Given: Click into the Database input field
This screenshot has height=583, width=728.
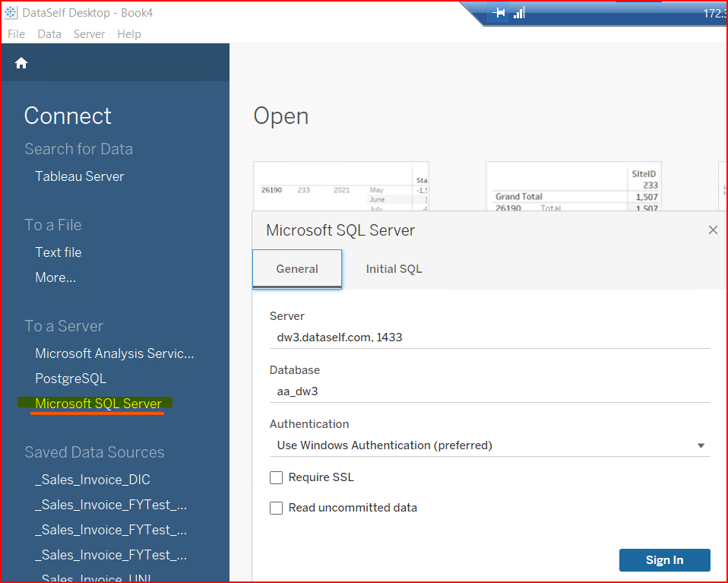Looking at the screenshot, I should click(x=489, y=391).
